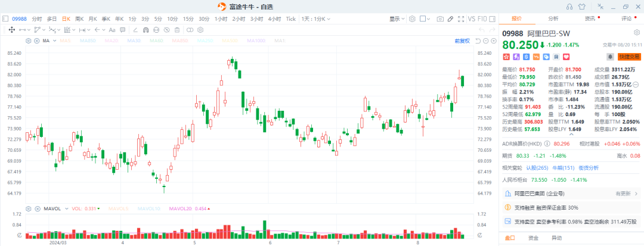Viewport: 644px width, 246px height.
Task: Open the 评论 comments tab
Action: [x=627, y=18]
